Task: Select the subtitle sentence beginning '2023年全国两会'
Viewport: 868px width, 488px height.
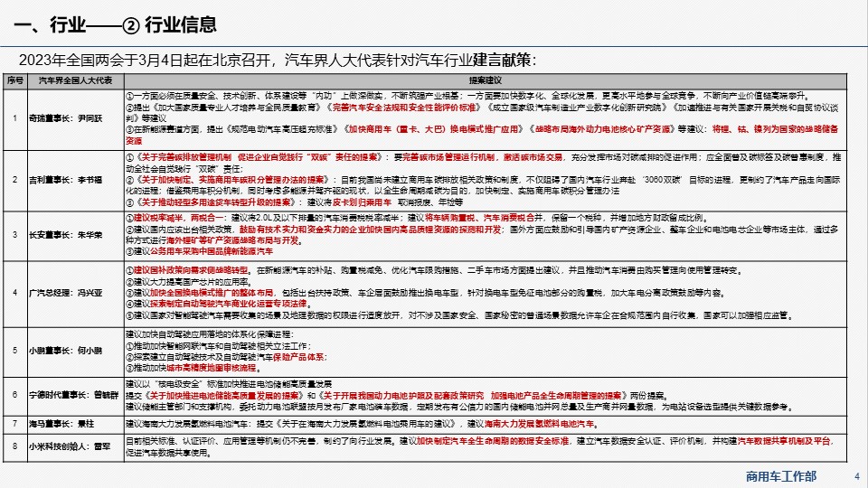Action: coord(278,60)
